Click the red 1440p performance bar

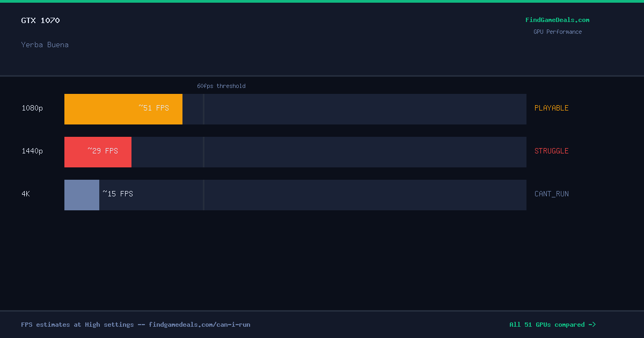(98, 152)
